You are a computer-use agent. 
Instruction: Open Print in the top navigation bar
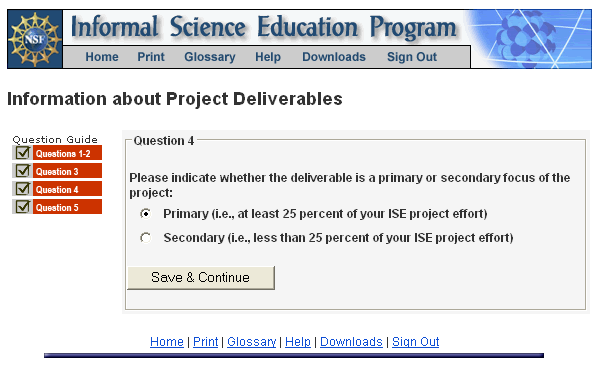coord(151,57)
